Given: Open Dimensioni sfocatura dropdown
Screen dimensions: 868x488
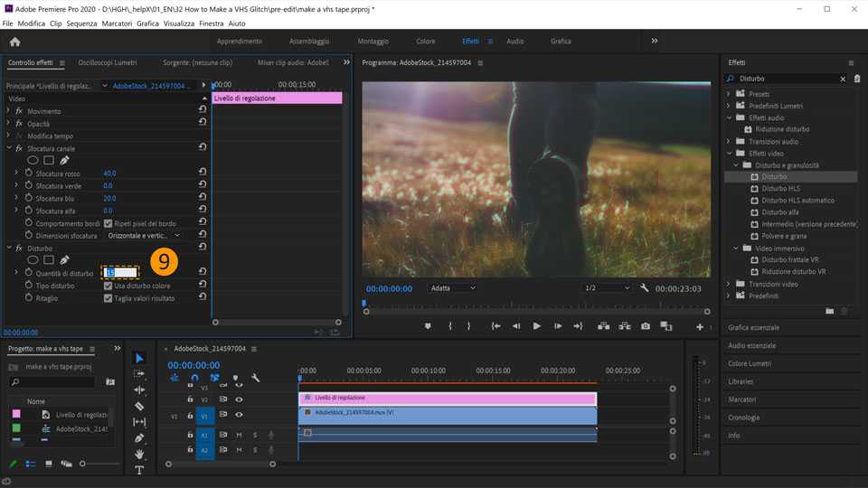Looking at the screenshot, I should click(144, 236).
